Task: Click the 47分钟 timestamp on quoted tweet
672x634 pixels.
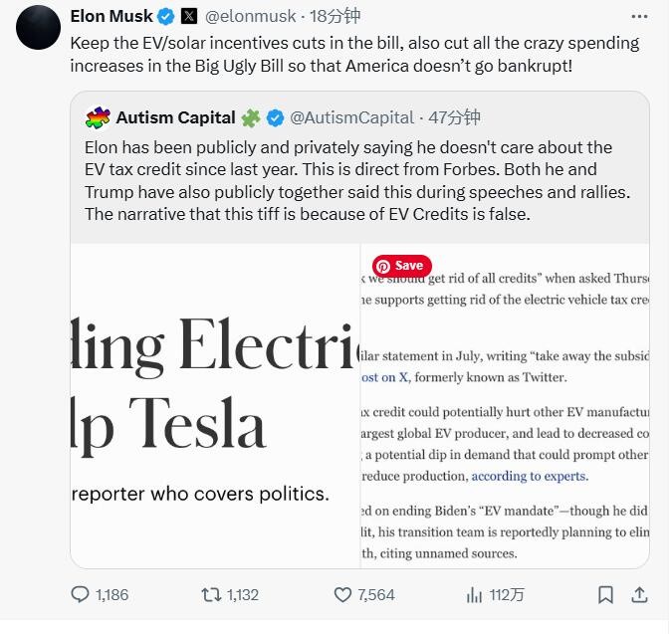Action: point(454,117)
